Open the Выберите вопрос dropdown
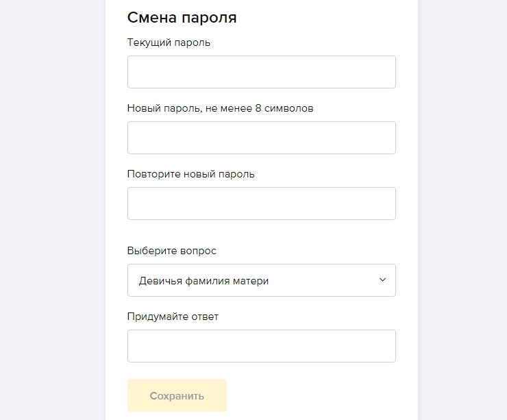The width and height of the screenshot is (507, 420). [261, 280]
